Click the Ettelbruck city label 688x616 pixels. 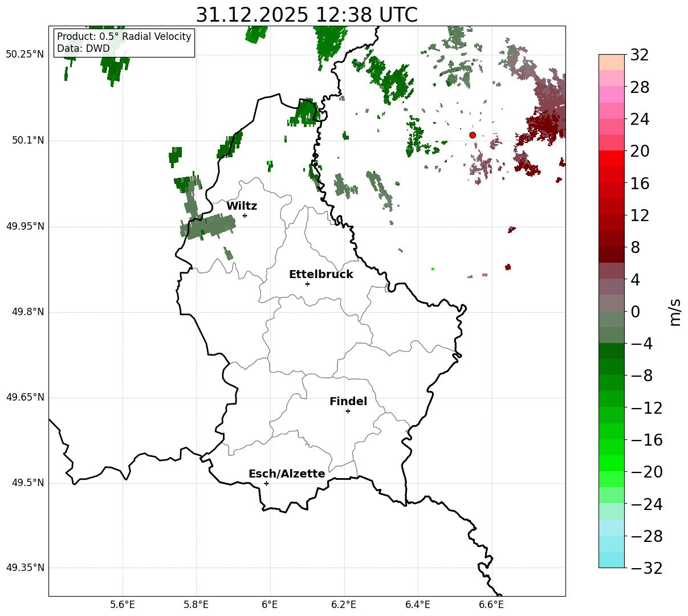coord(321,275)
